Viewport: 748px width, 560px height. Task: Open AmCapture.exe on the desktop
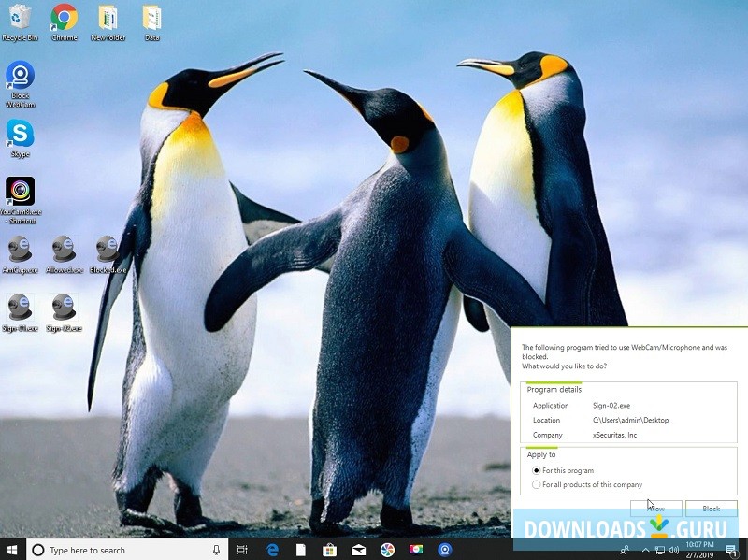pos(21,251)
